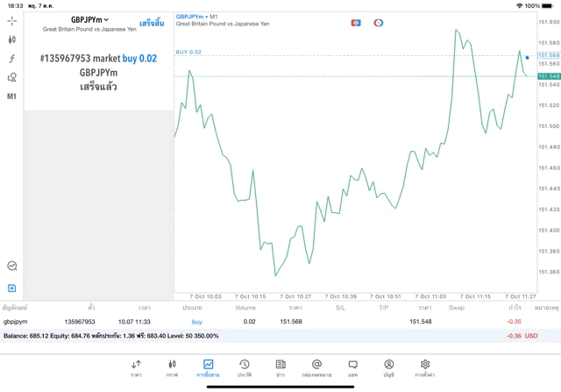Click the blue buy type cell
This screenshot has height=392, width=561.
[x=196, y=322]
